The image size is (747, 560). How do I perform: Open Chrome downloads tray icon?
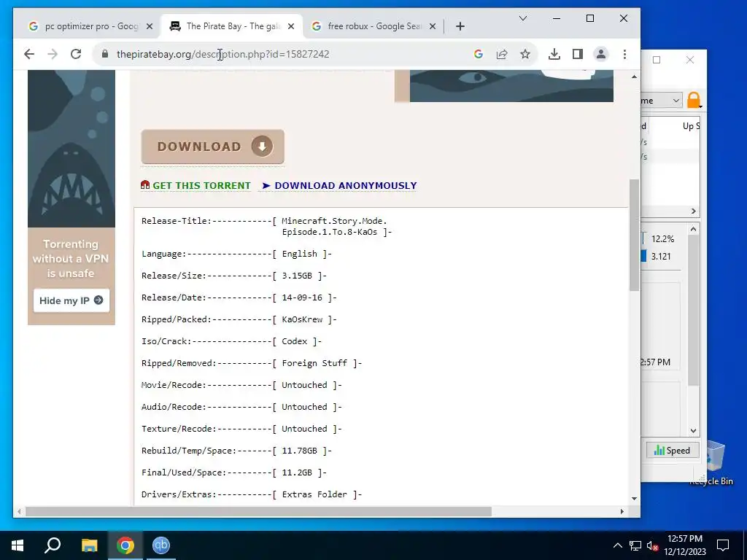(x=554, y=54)
